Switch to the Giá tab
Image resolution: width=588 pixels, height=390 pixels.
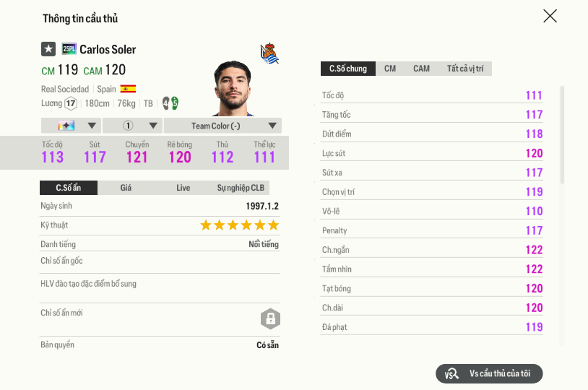126,188
